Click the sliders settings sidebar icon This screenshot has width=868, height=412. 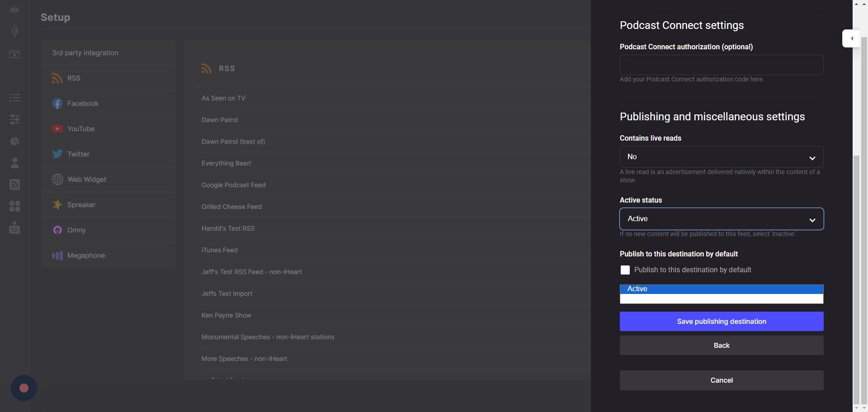click(x=14, y=119)
